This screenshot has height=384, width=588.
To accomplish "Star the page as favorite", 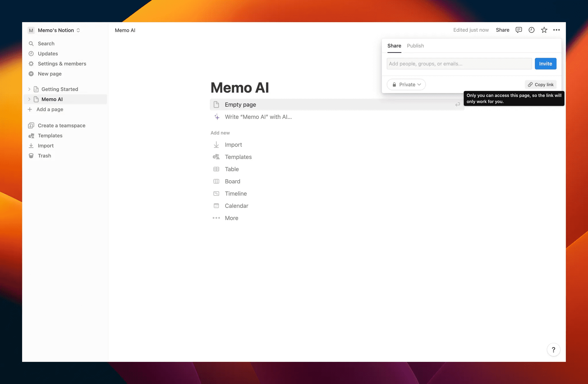I will (544, 30).
